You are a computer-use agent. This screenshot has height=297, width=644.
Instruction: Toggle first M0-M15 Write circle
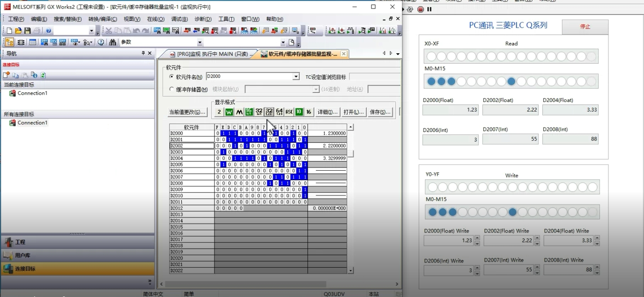coord(433,212)
